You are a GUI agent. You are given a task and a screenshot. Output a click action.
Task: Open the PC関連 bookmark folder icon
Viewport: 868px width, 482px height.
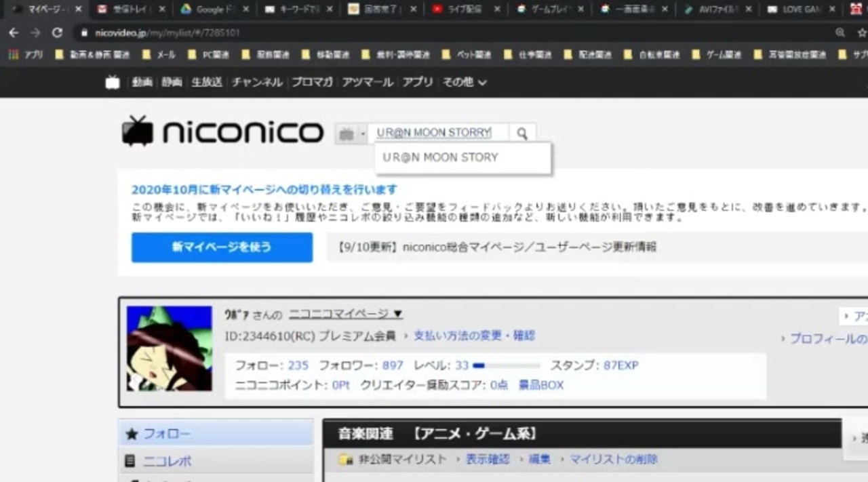point(192,55)
